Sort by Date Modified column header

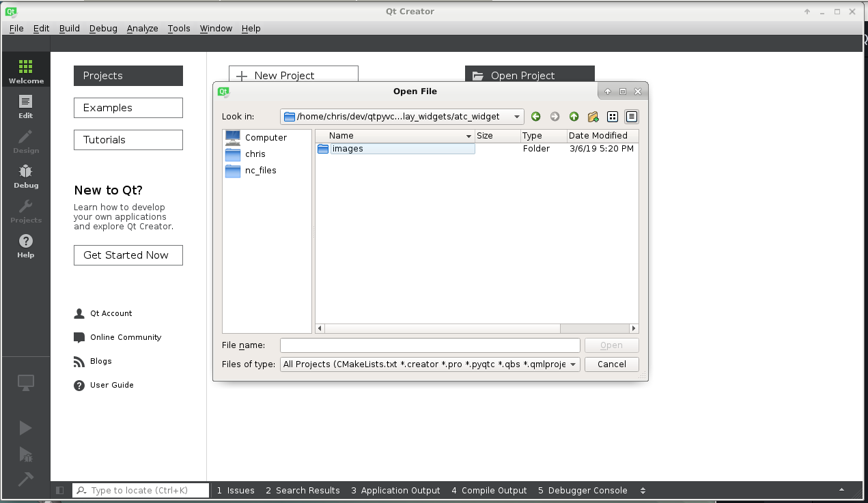point(602,136)
